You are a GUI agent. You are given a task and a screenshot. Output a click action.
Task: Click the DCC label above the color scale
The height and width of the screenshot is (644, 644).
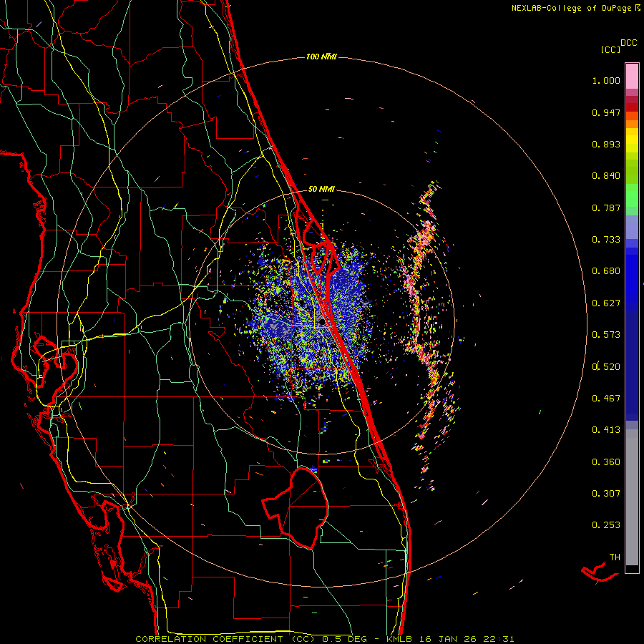click(628, 43)
